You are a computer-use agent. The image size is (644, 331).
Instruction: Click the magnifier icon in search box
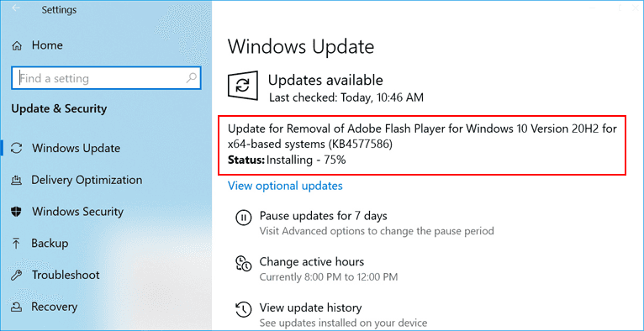[x=192, y=77]
